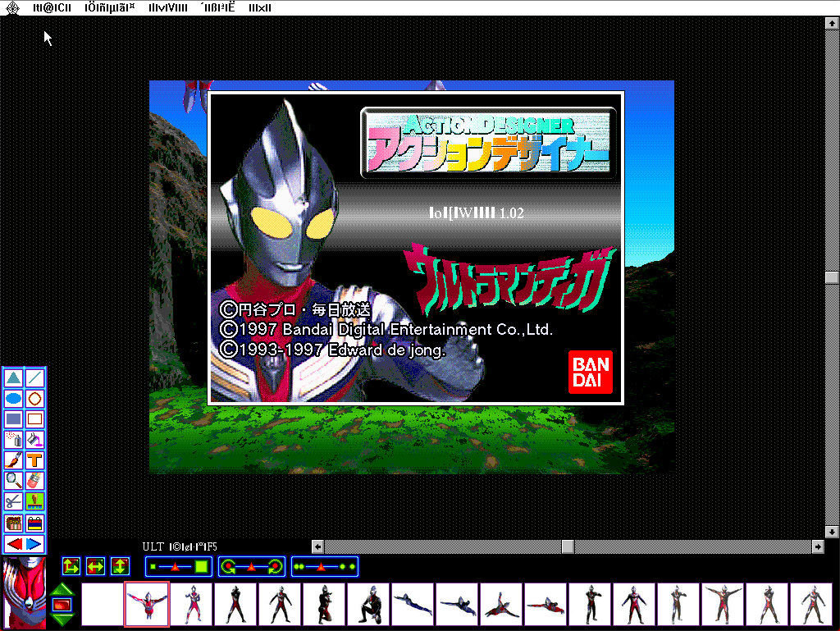Viewport: 840px width, 631px height.
Task: Select the outlined rectangle tool
Action: pos(34,418)
